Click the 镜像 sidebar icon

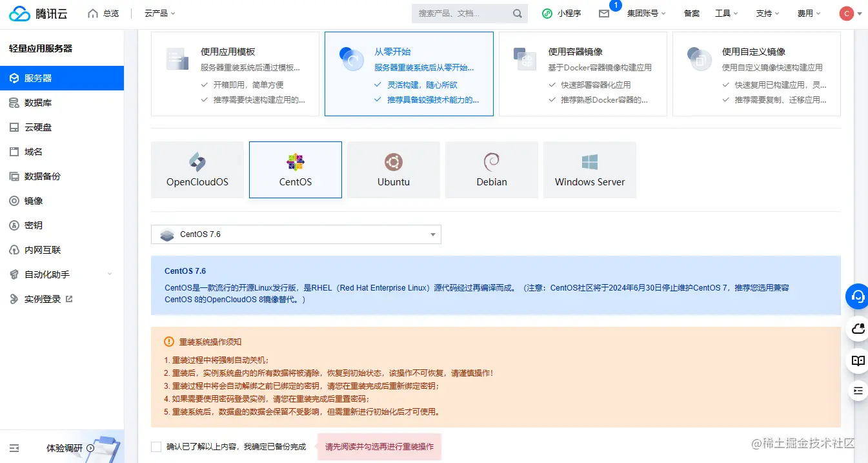point(14,201)
